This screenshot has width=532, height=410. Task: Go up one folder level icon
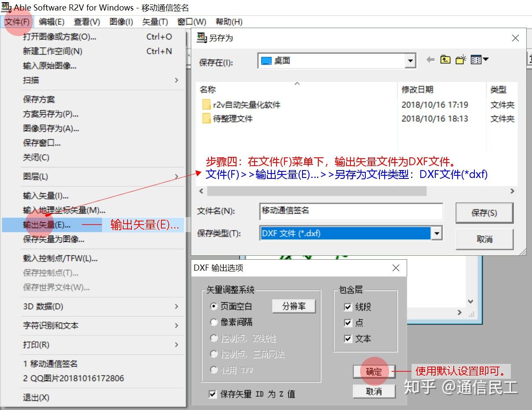[445, 60]
